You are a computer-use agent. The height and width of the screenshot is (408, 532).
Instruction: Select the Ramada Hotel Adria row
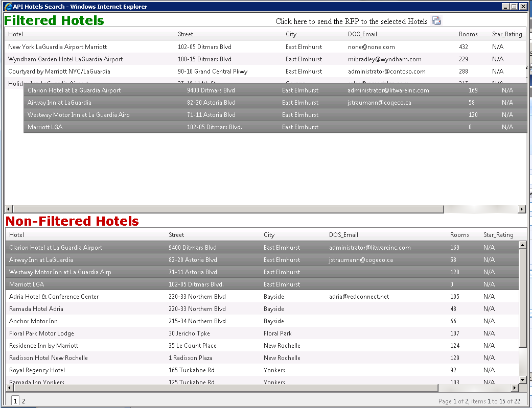point(262,308)
